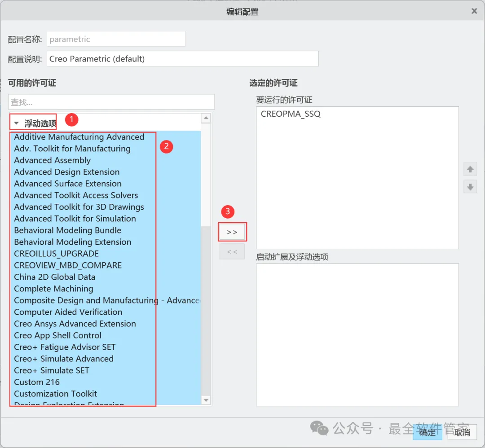
Task: Select Advanced Surface Extension
Action: pos(106,184)
